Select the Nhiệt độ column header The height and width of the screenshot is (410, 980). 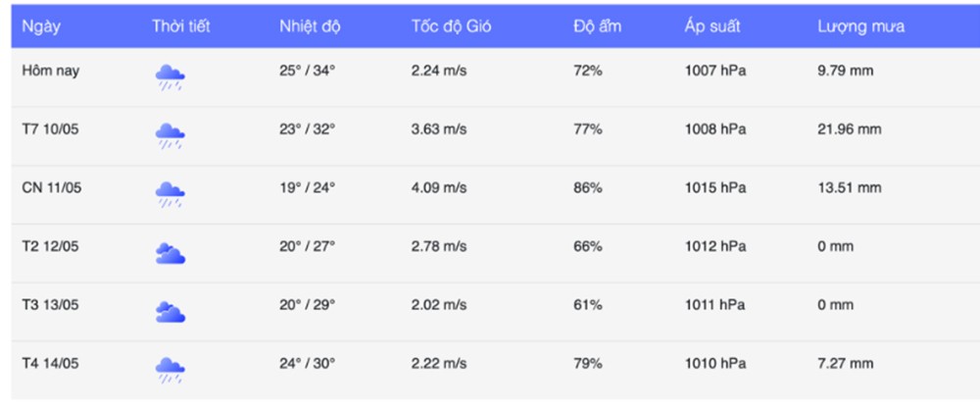(310, 26)
